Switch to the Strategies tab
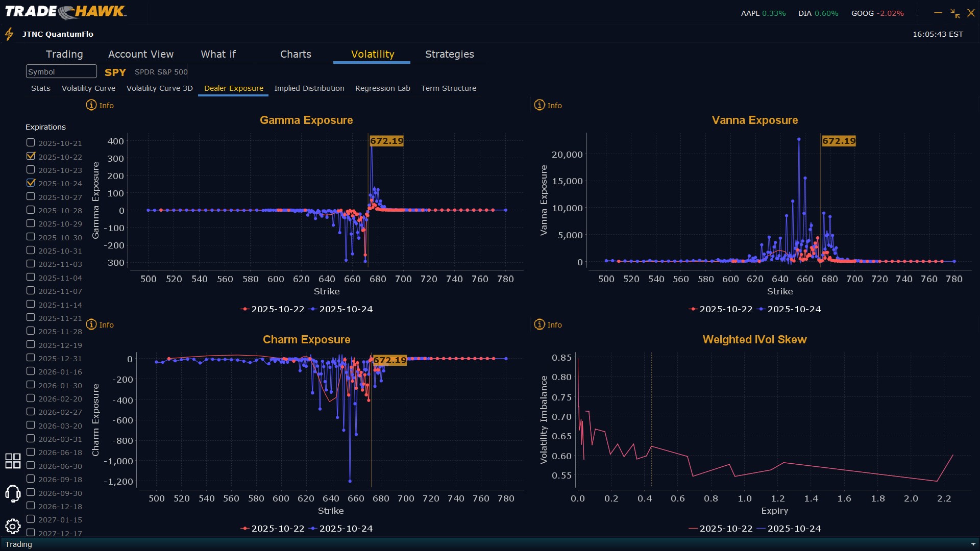This screenshot has width=980, height=551. [449, 54]
